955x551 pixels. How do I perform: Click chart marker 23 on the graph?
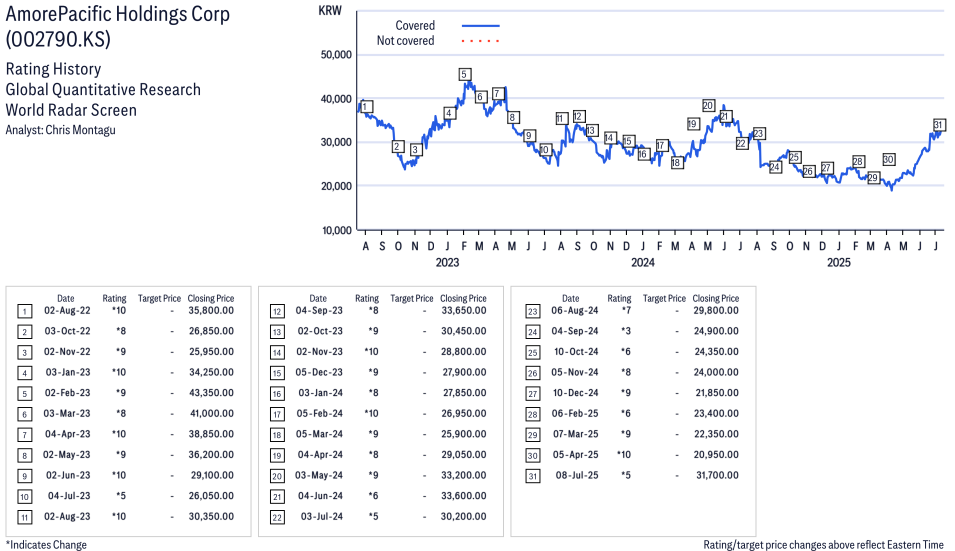point(758,133)
